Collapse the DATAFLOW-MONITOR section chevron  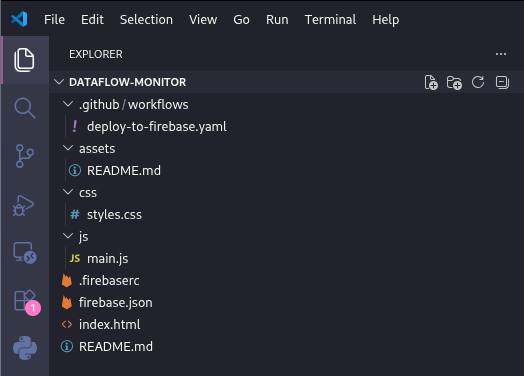coord(59,82)
